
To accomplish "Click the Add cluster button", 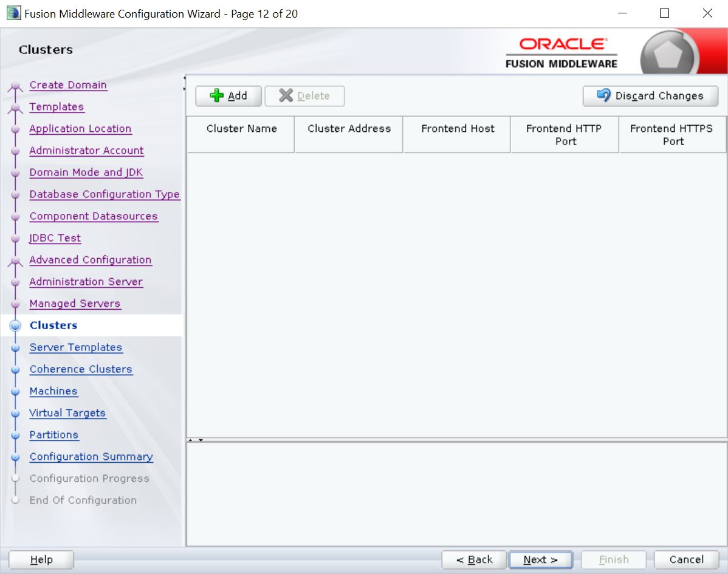I will coord(228,96).
